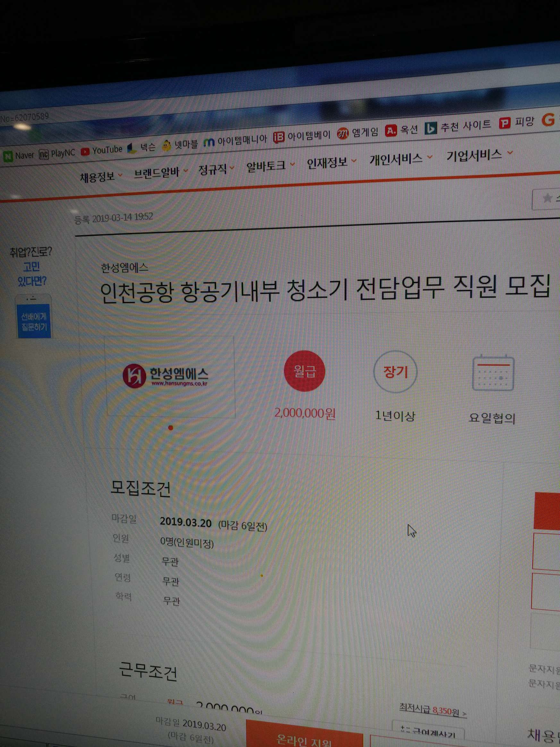Click the orange G bookmark icon

coord(548,120)
